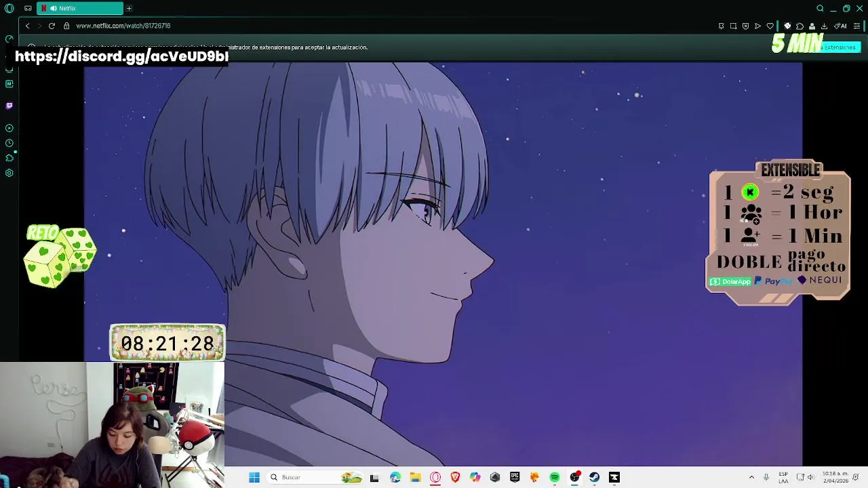Click the toolbar pin icon
Image resolution: width=868 pixels, height=488 pixels.
(721, 26)
